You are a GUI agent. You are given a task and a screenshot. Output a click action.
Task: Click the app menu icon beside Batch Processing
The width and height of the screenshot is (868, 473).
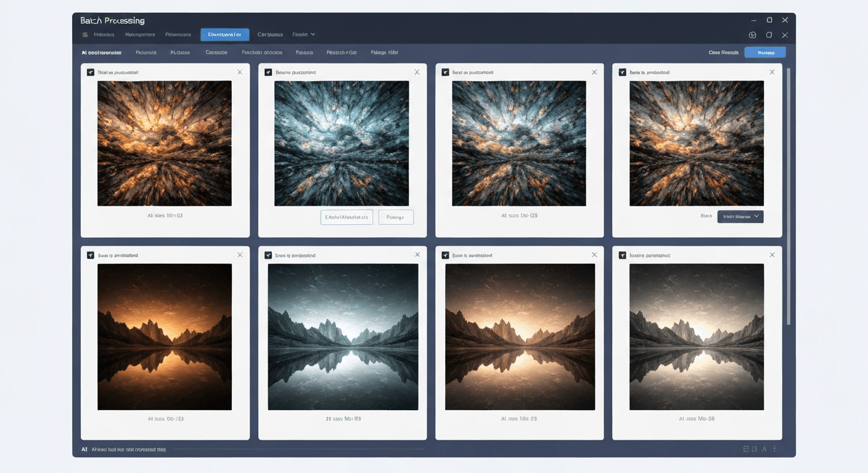(x=84, y=34)
